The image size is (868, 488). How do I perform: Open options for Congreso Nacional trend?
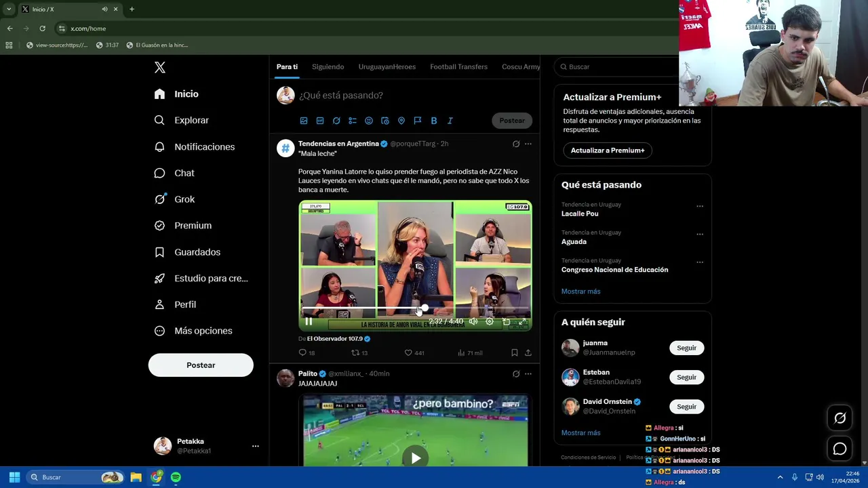click(700, 262)
